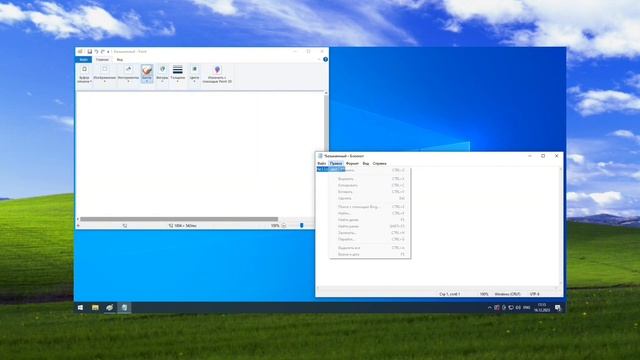Image resolution: width=640 pixels, height=360 pixels.
Task: Choose Search with Bing in Edit menu
Action: coord(370,207)
